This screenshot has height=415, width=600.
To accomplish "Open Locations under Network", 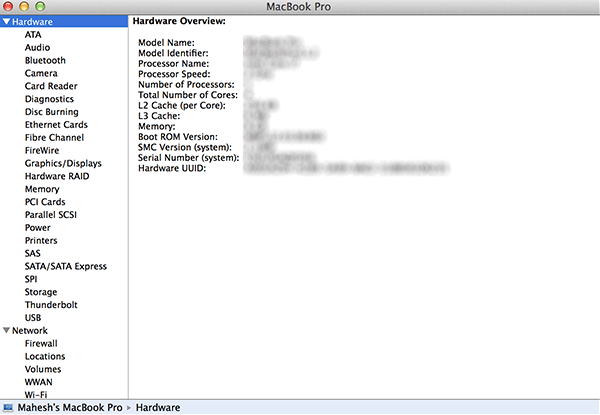I will click(x=45, y=356).
